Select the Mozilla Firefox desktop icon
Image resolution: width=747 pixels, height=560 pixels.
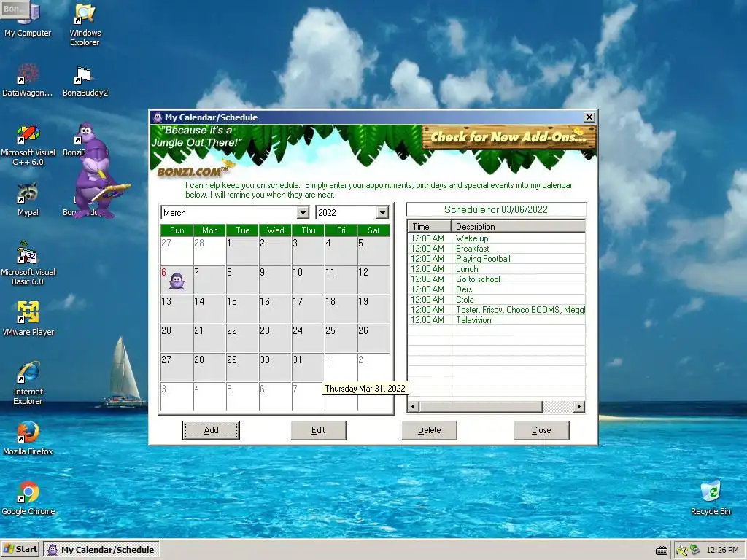pyautogui.click(x=28, y=437)
